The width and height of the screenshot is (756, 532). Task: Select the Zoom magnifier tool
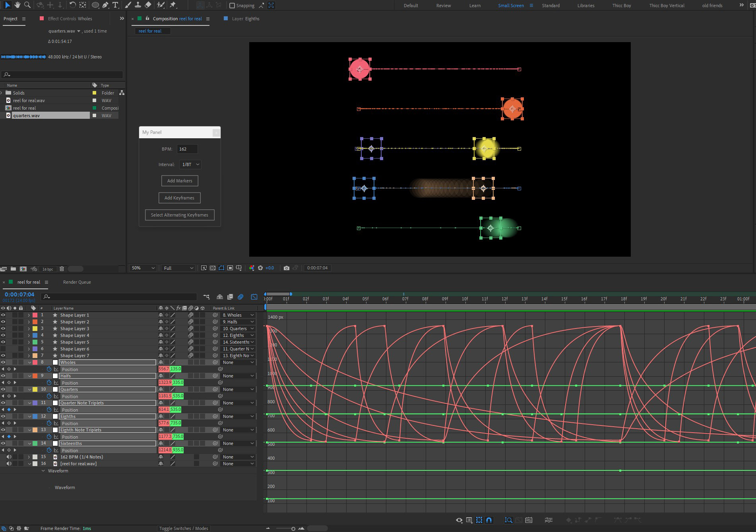(x=27, y=5)
